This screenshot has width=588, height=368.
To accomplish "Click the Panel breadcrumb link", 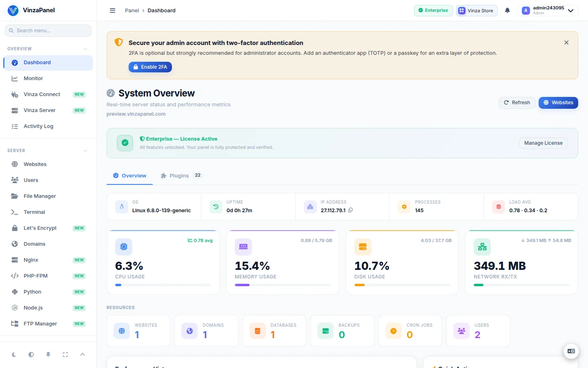I will (132, 11).
